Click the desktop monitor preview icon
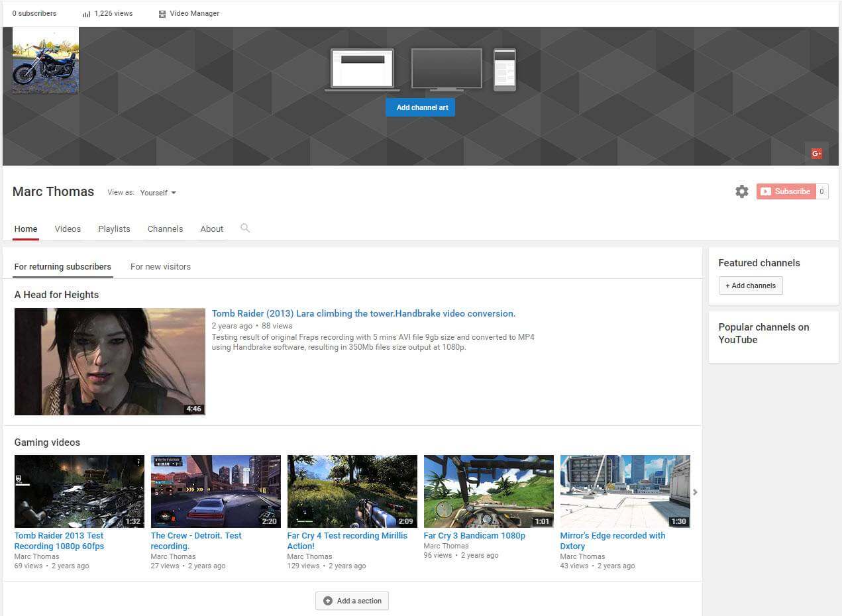This screenshot has width=842, height=616. pyautogui.click(x=447, y=70)
